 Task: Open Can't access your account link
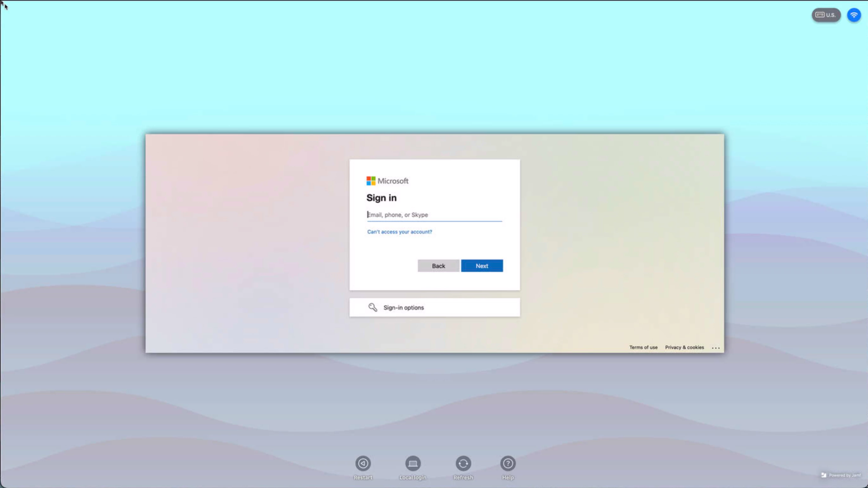click(x=399, y=232)
